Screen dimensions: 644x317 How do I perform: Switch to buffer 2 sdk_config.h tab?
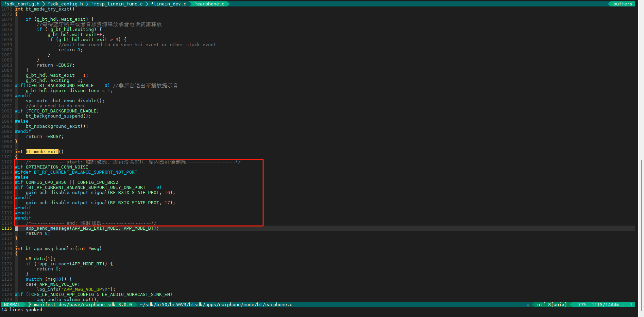tap(65, 4)
